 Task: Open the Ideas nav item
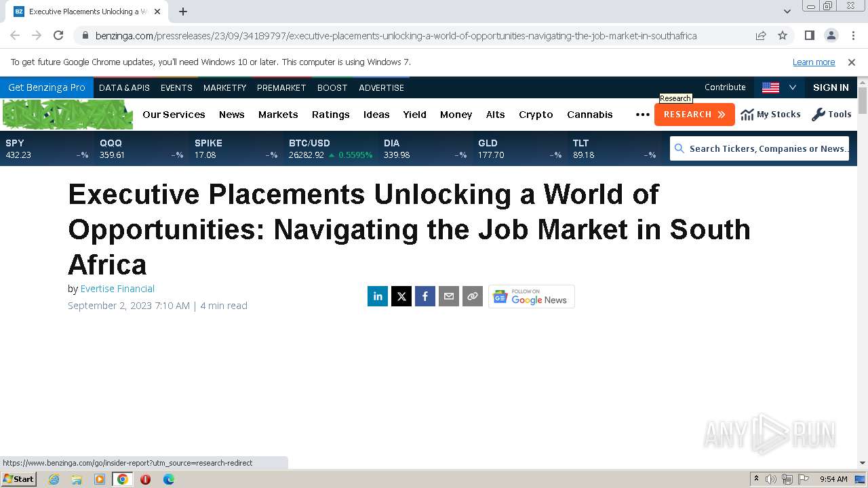pos(376,115)
